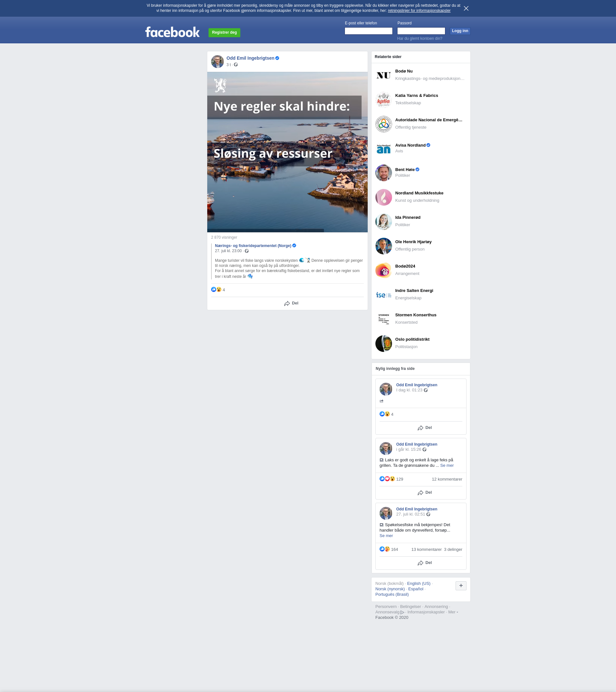Open Oslo politidistrikt page icon
This screenshot has height=692, width=616.
383,343
